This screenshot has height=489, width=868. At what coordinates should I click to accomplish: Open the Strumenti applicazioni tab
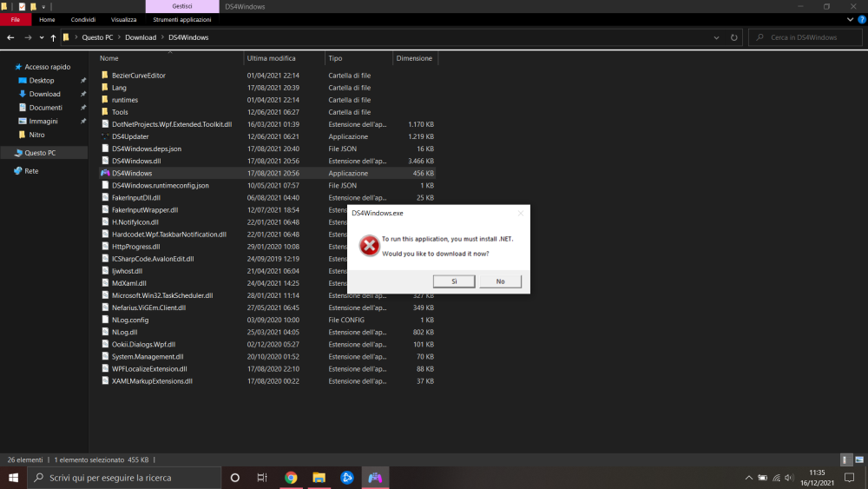click(182, 19)
